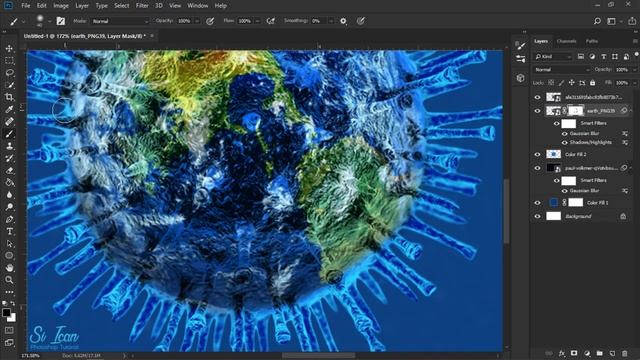The image size is (640, 360).
Task: Hide the Background layer
Action: point(537,216)
